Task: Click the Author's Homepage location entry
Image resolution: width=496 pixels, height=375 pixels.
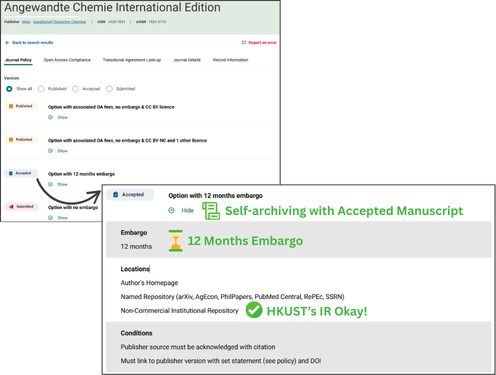Action: tap(149, 283)
